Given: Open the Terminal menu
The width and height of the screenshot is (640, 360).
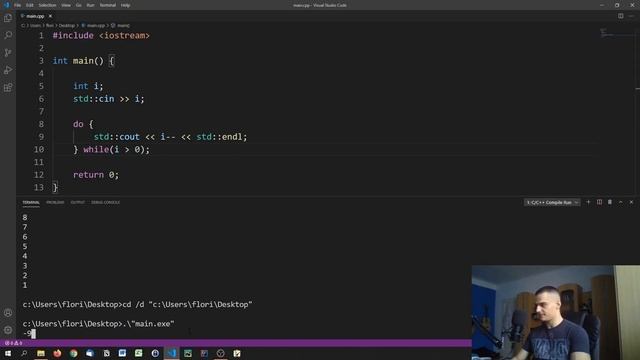Looking at the screenshot, I should 108,5.
